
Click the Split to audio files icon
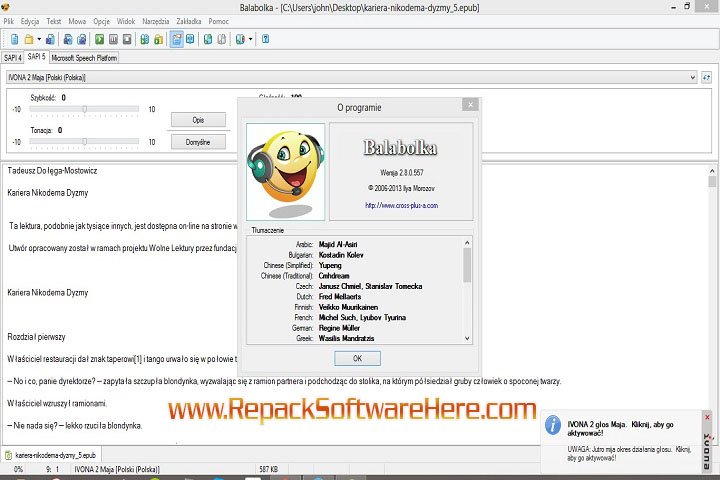(82, 40)
